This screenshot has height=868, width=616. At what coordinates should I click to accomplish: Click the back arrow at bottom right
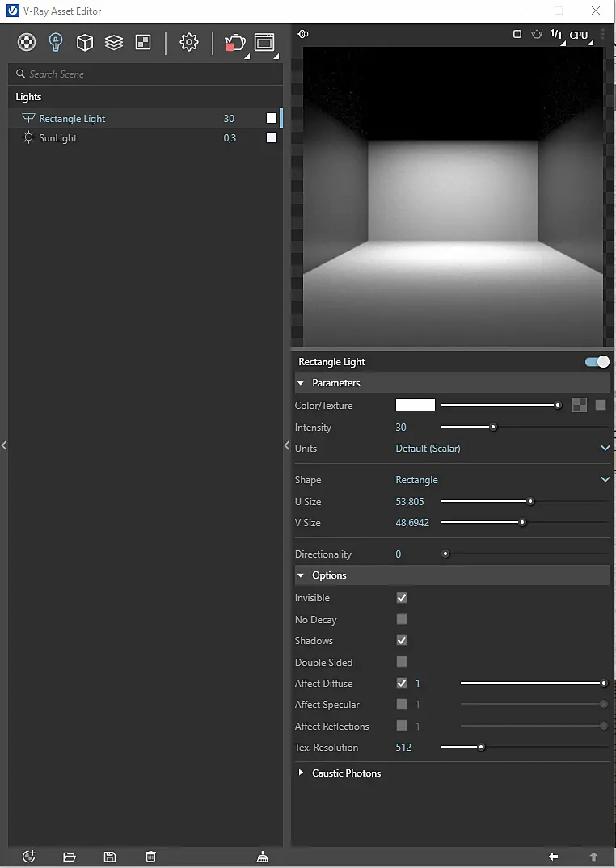[553, 857]
